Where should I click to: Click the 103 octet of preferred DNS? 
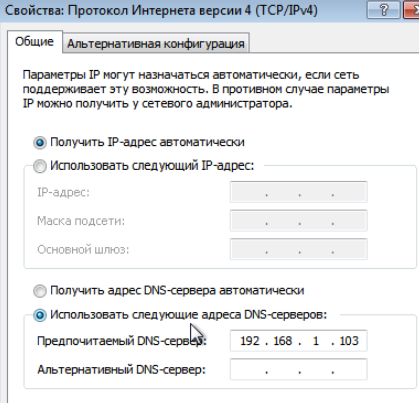pyautogui.click(x=349, y=341)
